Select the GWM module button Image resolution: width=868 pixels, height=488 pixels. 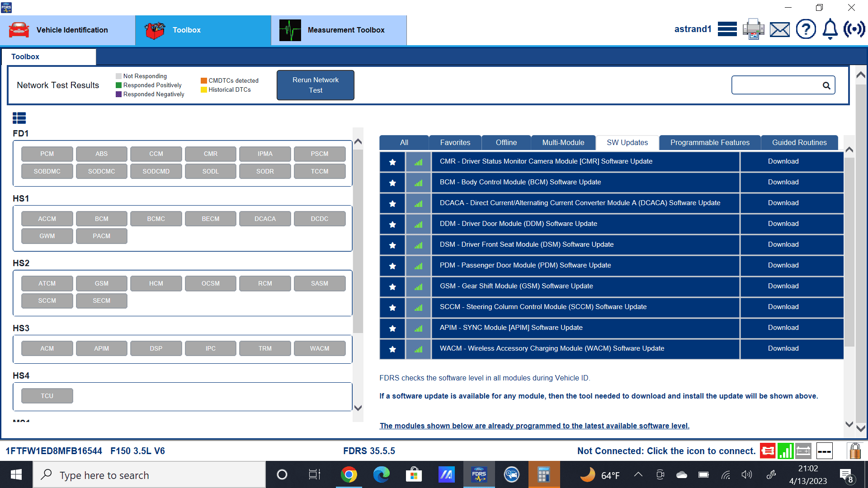47,236
